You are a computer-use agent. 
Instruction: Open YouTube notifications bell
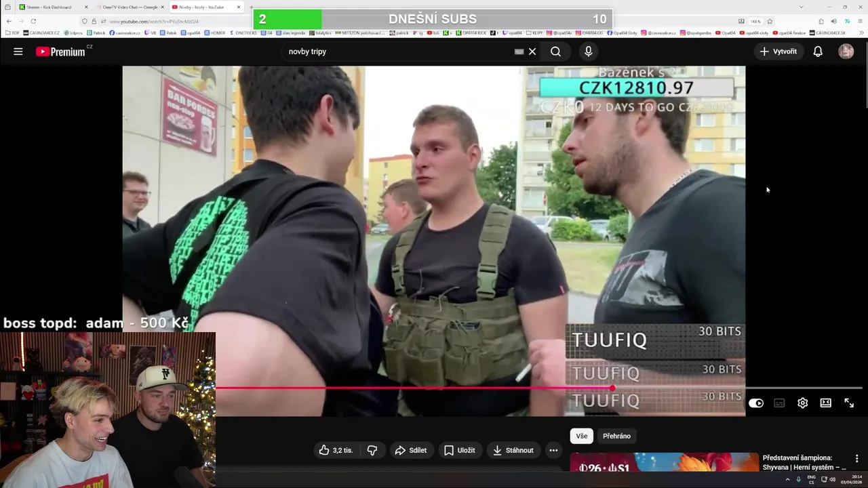[x=818, y=52]
